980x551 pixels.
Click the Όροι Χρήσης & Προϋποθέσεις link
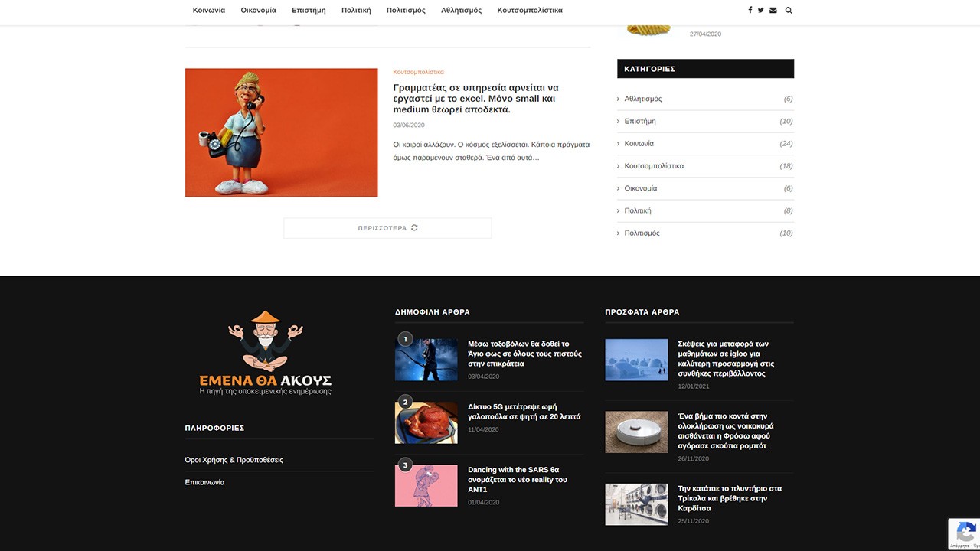coord(234,460)
